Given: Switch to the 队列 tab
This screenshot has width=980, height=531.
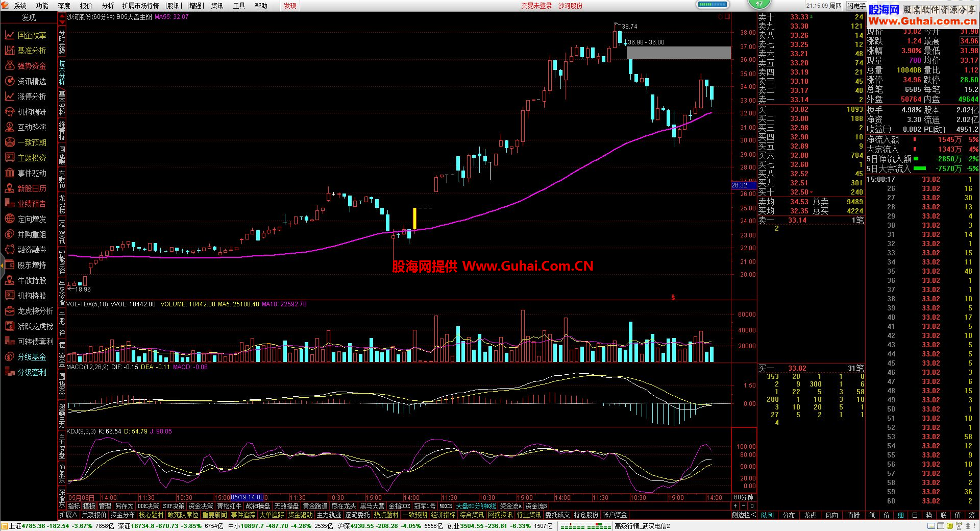Looking at the screenshot, I should click(767, 515).
